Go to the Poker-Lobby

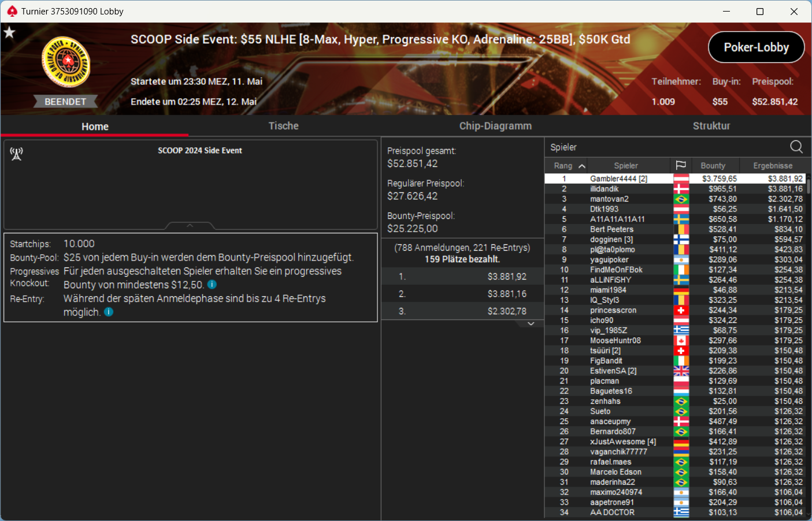click(757, 47)
